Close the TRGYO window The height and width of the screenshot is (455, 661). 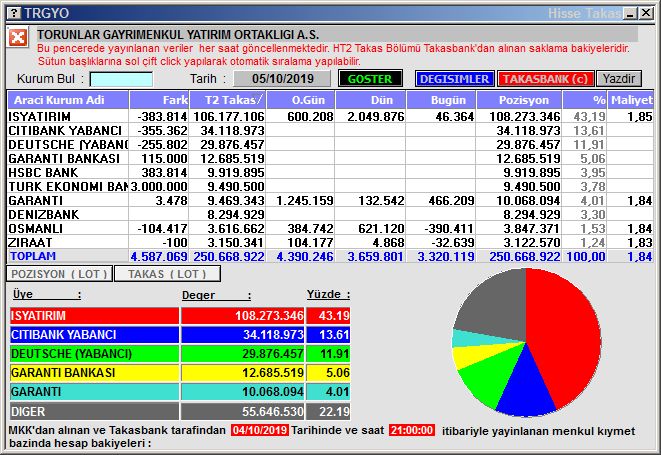click(x=646, y=13)
